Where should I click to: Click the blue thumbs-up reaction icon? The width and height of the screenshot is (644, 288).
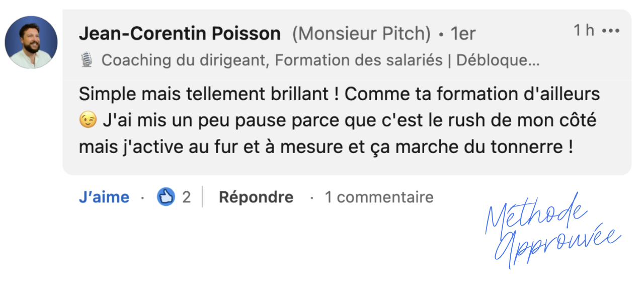click(x=166, y=197)
